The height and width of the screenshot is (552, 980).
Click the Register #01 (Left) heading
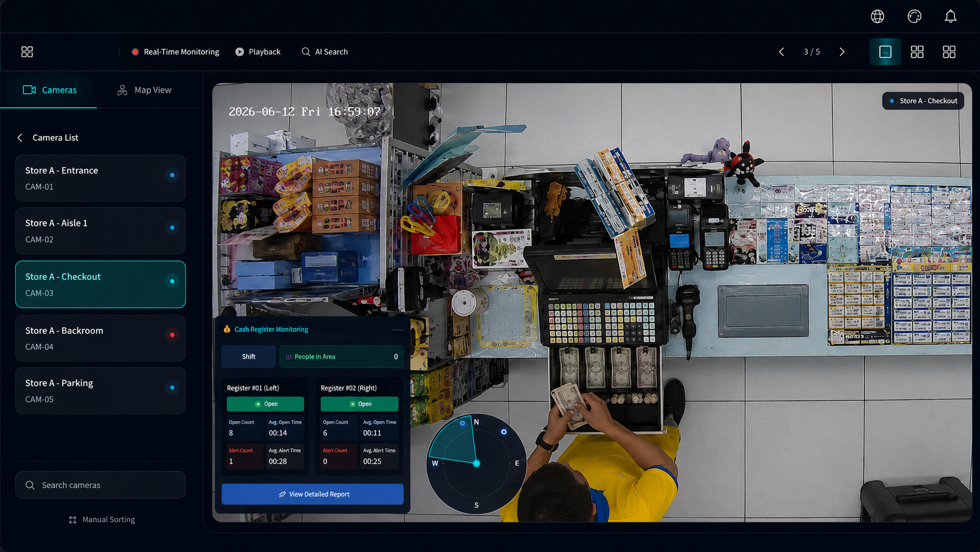pos(253,388)
